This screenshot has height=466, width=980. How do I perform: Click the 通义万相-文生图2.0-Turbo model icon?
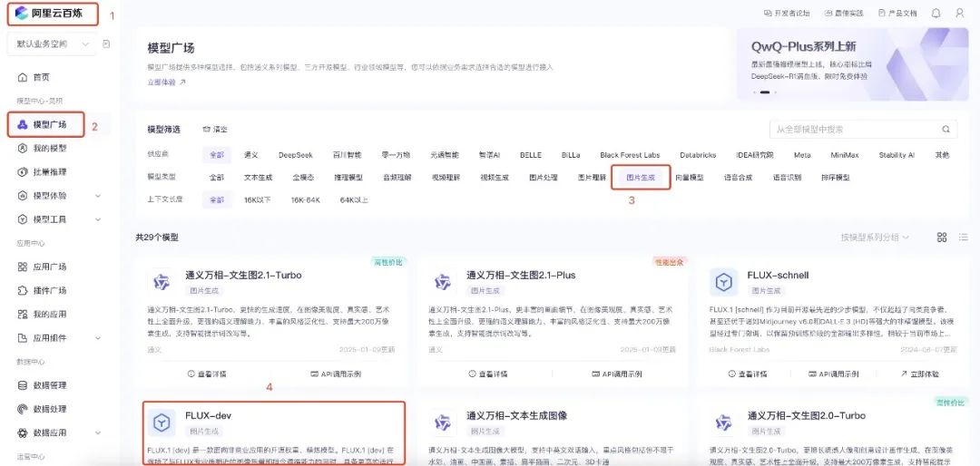point(724,422)
